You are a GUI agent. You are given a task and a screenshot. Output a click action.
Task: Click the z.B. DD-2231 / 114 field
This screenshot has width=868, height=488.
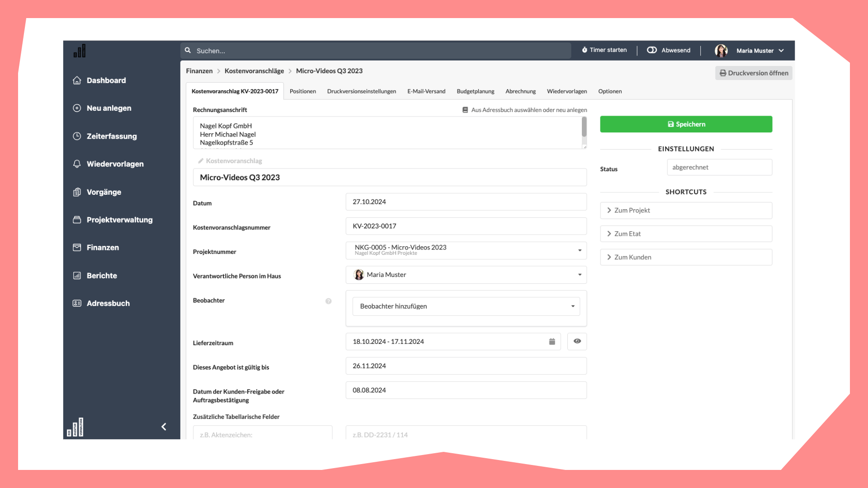click(466, 432)
